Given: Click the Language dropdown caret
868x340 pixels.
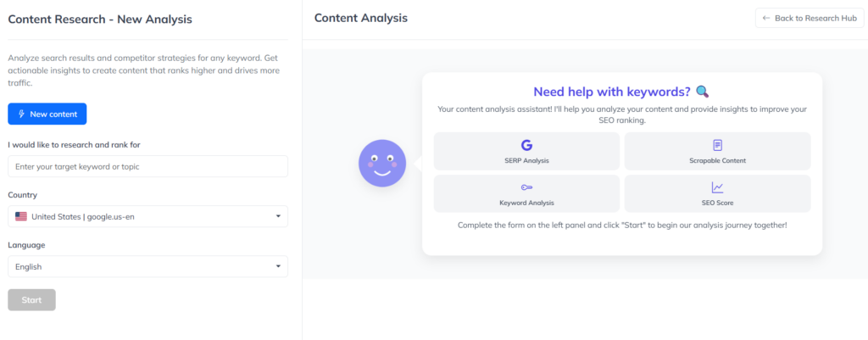Looking at the screenshot, I should pos(278,267).
